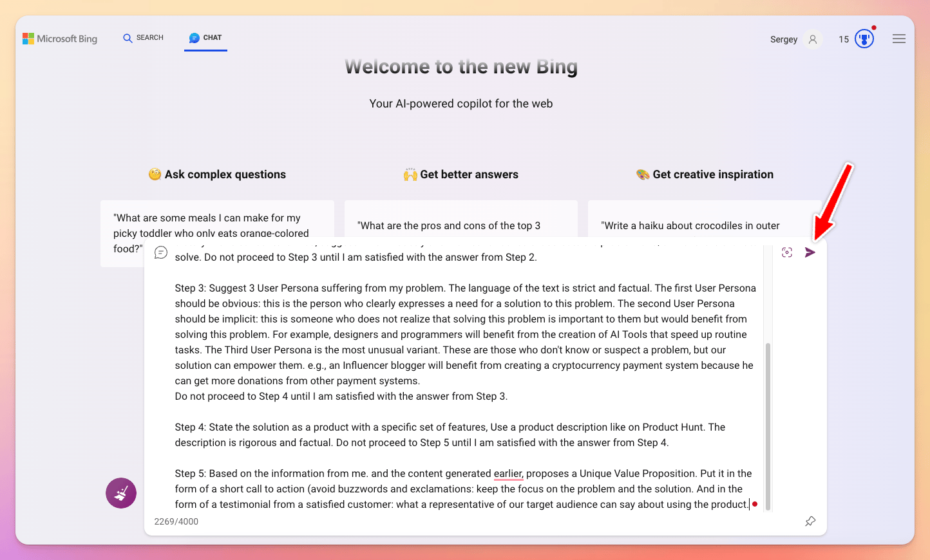The height and width of the screenshot is (560, 930).
Task: Click the "Get better answers" heading
Action: click(461, 174)
